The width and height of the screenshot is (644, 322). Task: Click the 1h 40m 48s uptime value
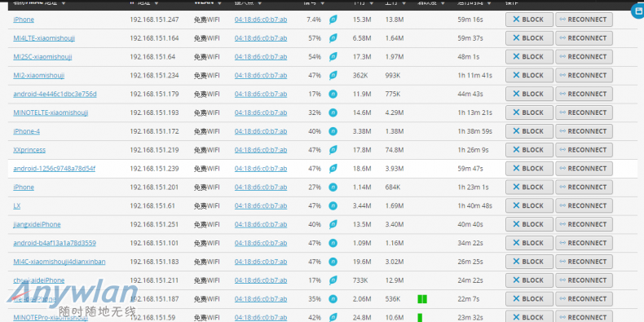click(x=474, y=205)
